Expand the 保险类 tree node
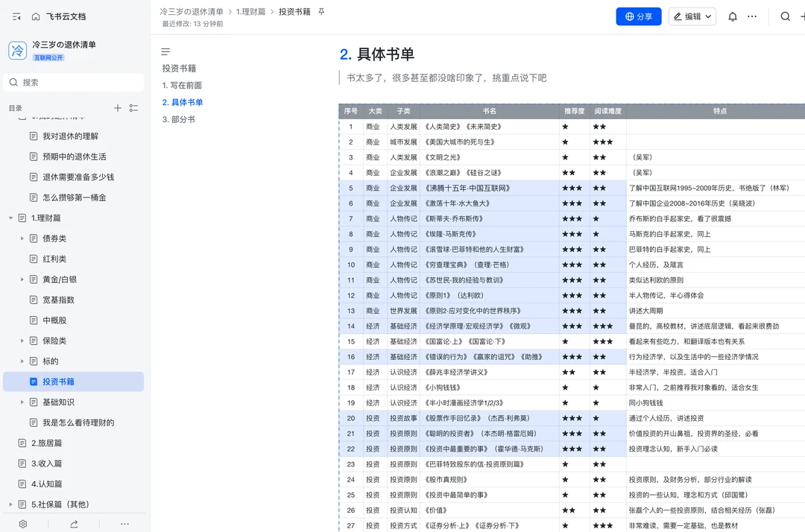805x532 pixels. coord(22,341)
